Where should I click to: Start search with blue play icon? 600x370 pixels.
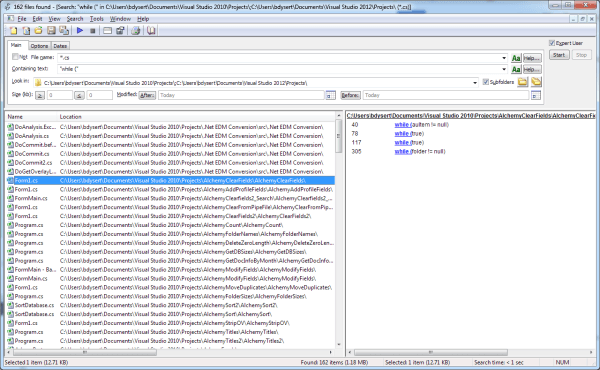80,31
